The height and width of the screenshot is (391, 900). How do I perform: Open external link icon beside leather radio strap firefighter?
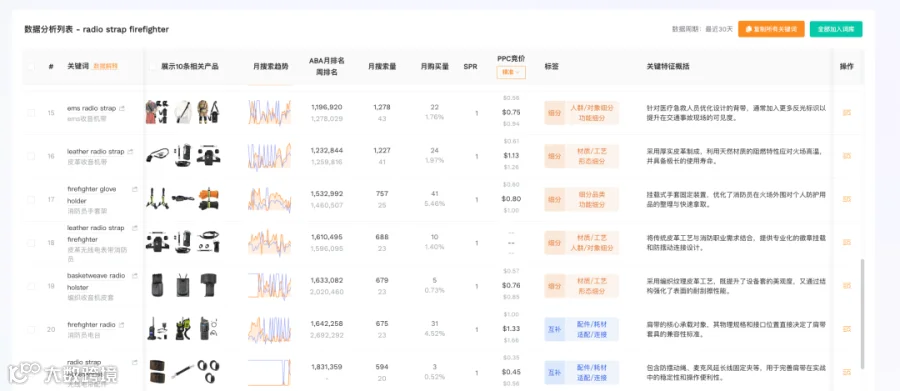(x=135, y=228)
